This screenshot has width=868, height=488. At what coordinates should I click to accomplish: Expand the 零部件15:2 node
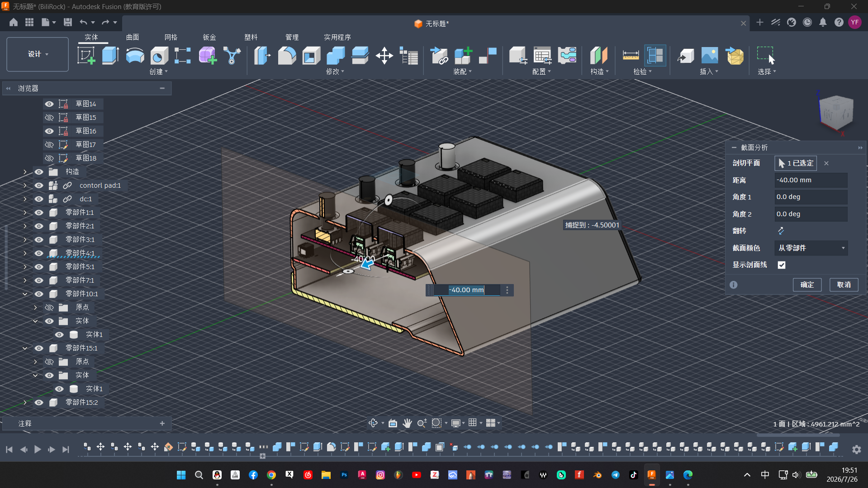[25, 403]
